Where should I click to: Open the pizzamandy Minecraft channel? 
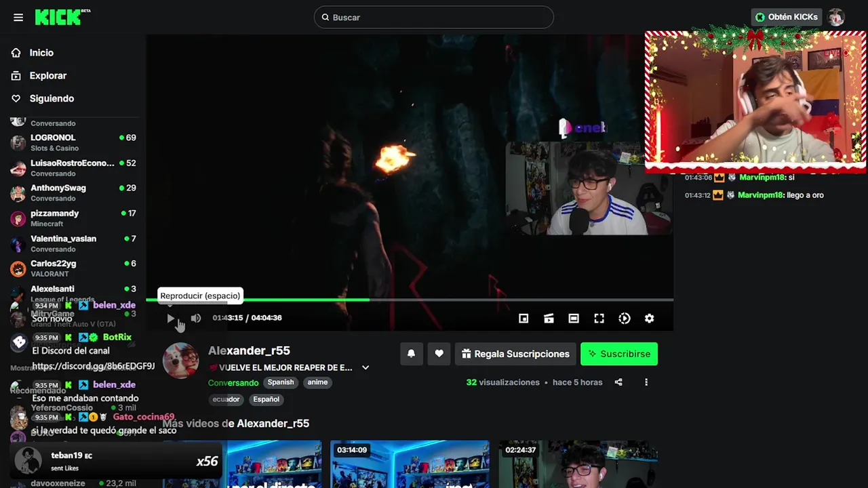[73, 218]
